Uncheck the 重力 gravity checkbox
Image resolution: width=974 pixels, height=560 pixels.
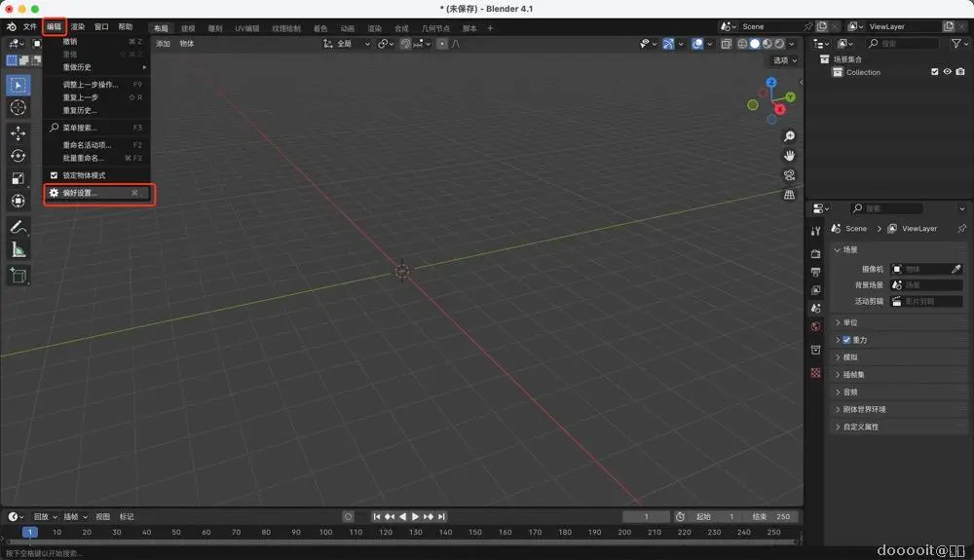[846, 340]
